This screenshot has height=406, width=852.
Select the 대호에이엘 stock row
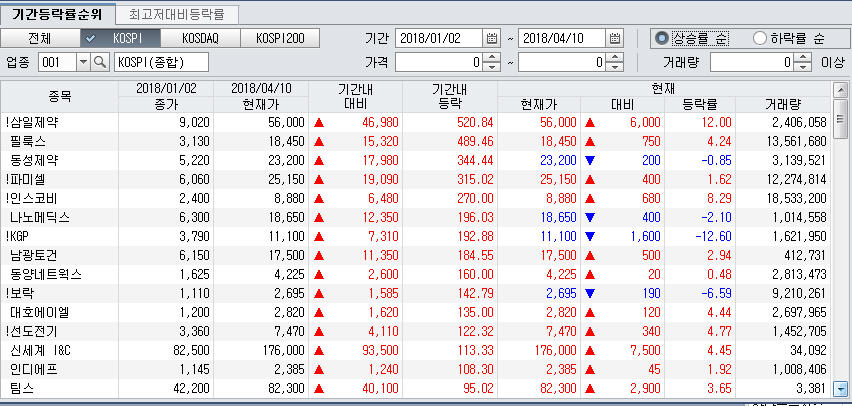point(416,313)
